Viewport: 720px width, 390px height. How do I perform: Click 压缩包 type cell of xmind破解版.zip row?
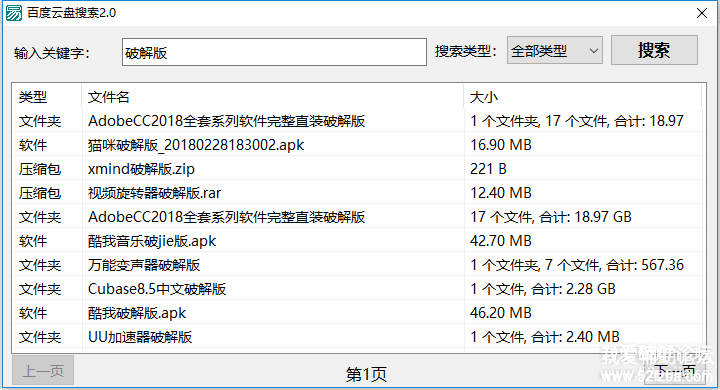pos(40,169)
